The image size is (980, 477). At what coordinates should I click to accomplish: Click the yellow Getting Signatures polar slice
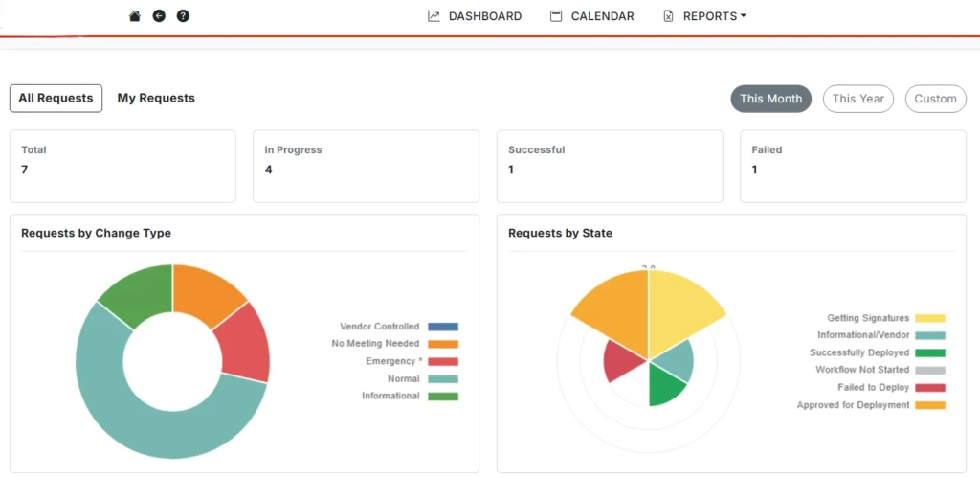(681, 309)
